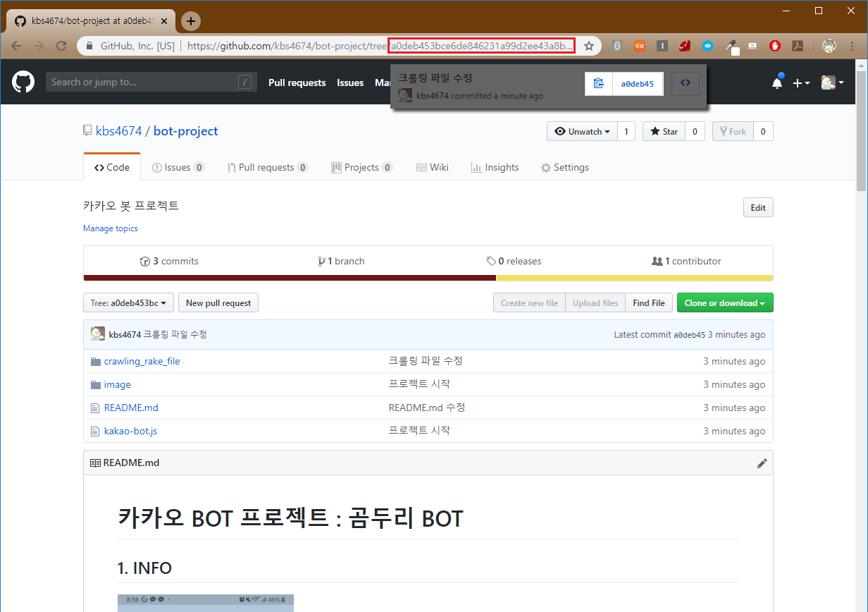Open the small monitor extension icon
Image resolution: width=868 pixels, height=612 pixels.
752,46
